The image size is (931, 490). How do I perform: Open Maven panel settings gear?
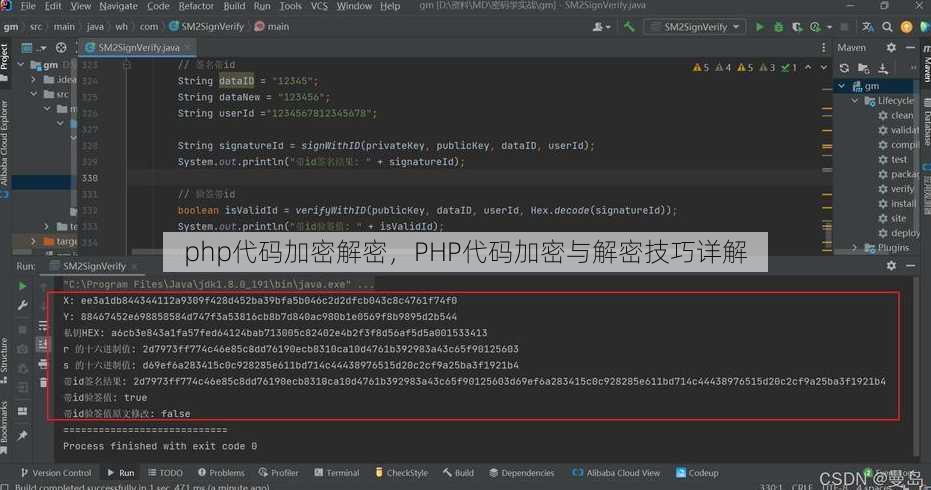click(x=891, y=48)
